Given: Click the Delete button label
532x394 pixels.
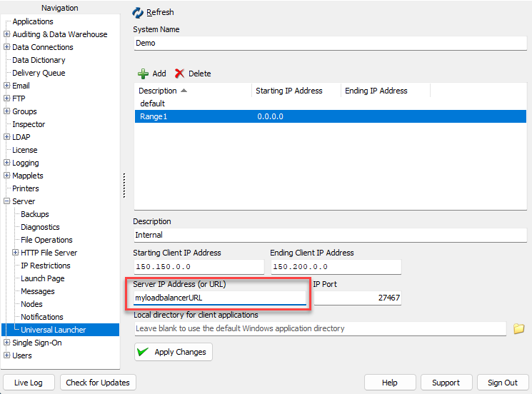Looking at the screenshot, I should point(199,74).
